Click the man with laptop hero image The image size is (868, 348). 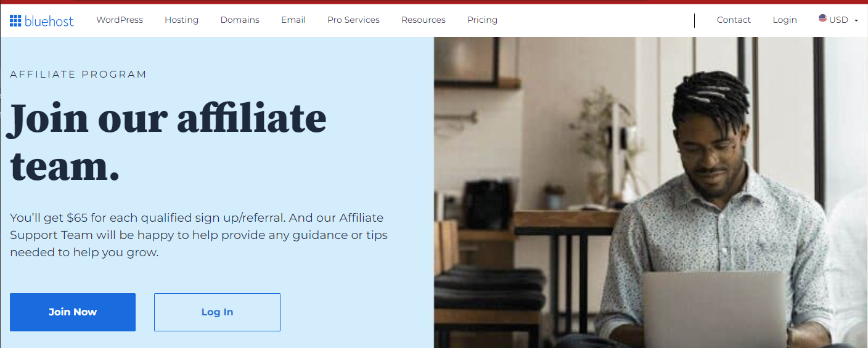point(650,192)
